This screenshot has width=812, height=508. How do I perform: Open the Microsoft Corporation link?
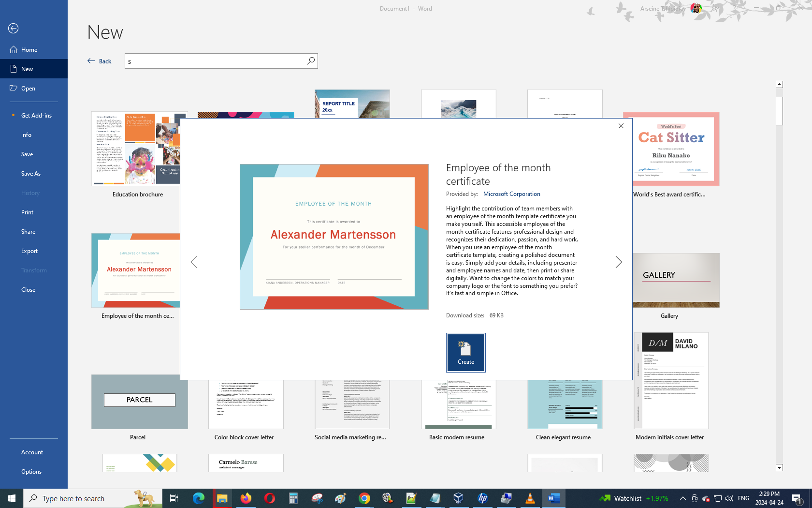[x=511, y=194]
